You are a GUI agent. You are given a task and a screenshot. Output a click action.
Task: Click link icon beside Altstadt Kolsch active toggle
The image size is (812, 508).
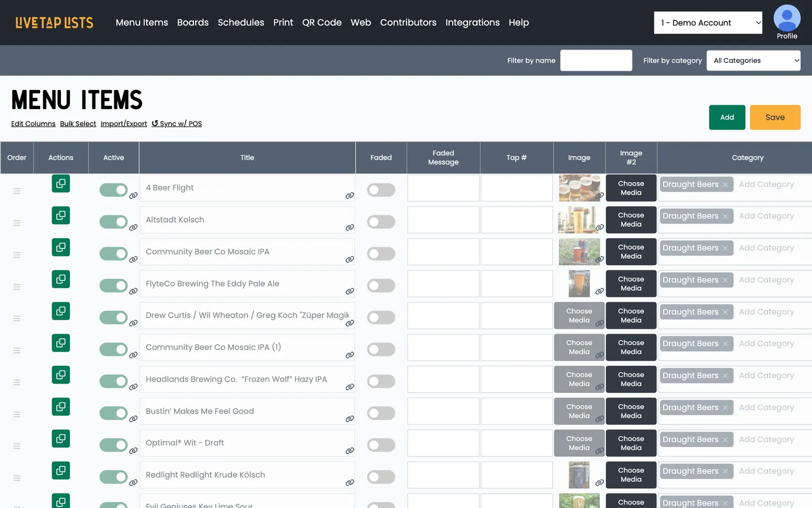pyautogui.click(x=133, y=227)
